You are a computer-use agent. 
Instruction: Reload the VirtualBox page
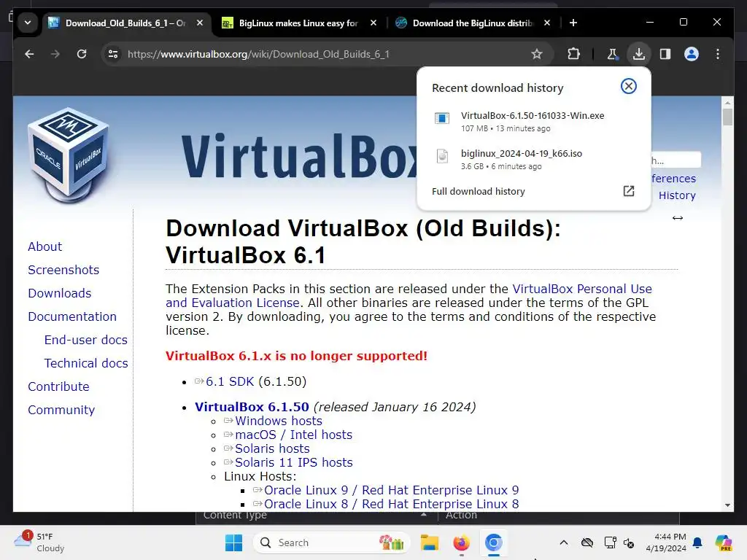click(x=82, y=54)
